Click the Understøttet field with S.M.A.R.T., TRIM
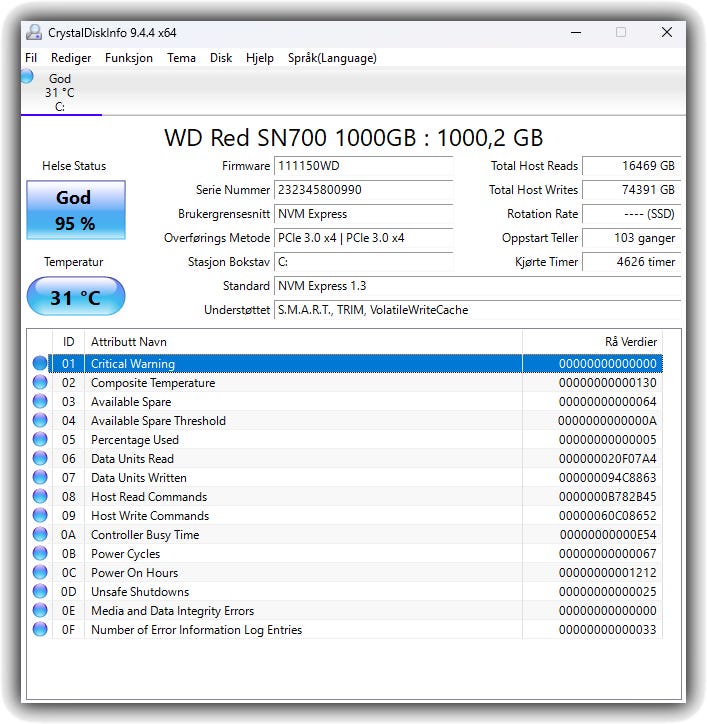The image size is (707, 724). [477, 310]
